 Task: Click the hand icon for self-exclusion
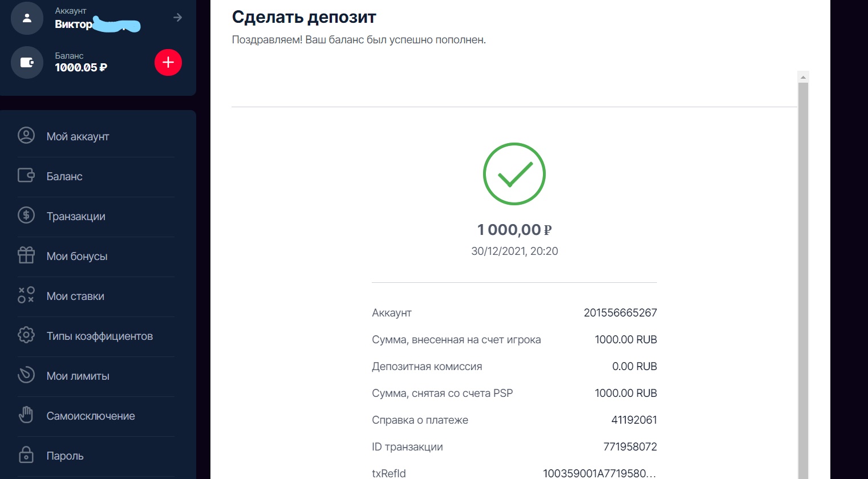coord(26,415)
